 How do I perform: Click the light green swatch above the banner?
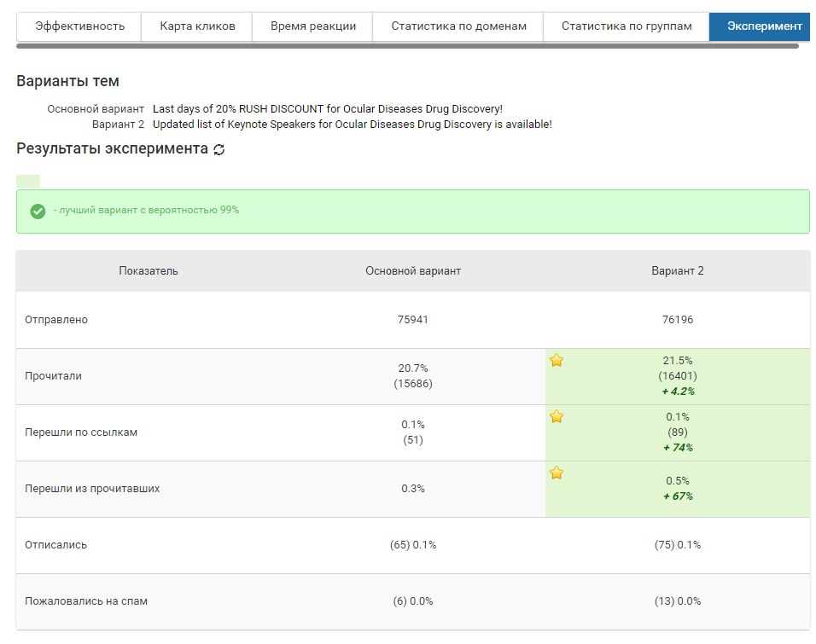[28, 181]
